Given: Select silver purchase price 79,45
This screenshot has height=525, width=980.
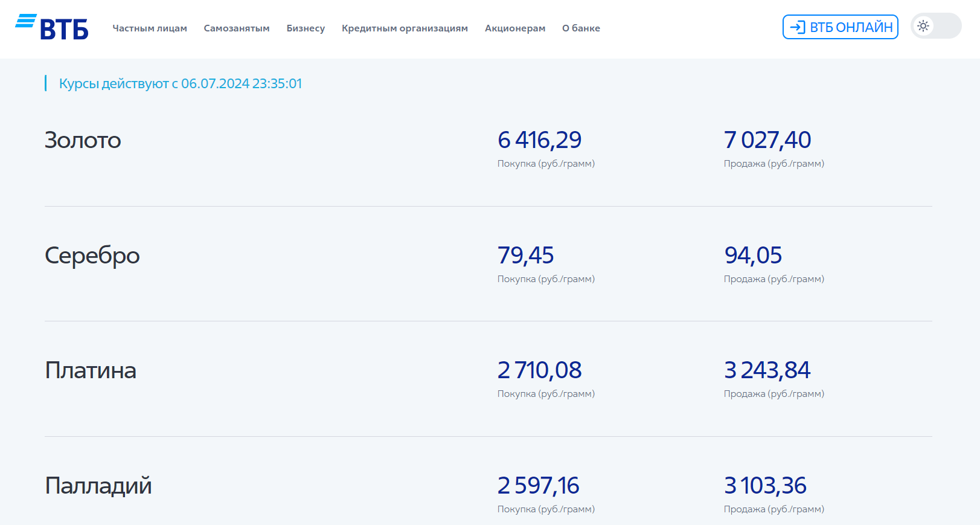Looking at the screenshot, I should click(525, 256).
